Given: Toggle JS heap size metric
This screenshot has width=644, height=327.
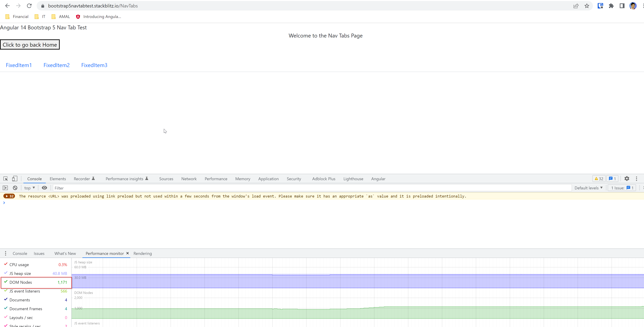Looking at the screenshot, I should pos(6,273).
